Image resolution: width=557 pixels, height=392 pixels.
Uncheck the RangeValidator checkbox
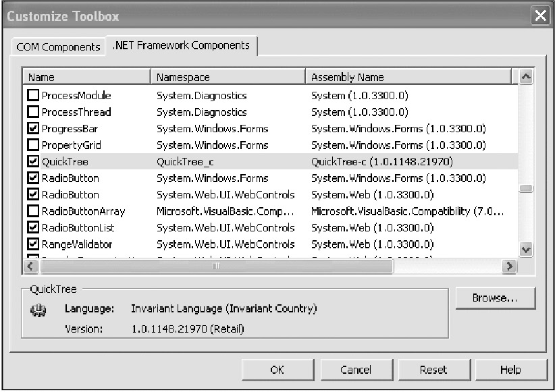32,244
